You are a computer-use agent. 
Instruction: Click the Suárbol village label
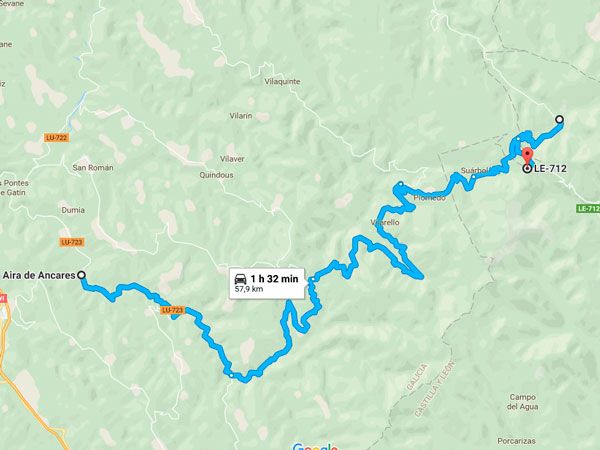click(474, 171)
